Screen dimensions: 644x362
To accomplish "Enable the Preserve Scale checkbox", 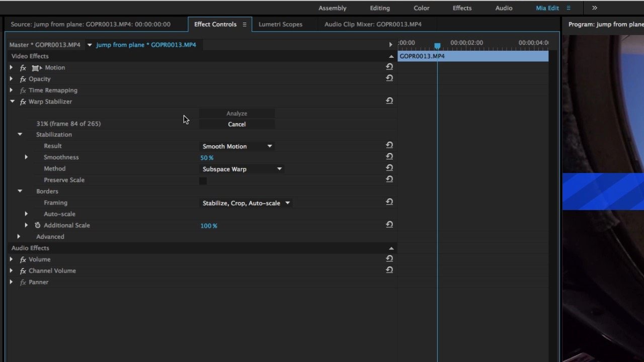I will tap(203, 180).
